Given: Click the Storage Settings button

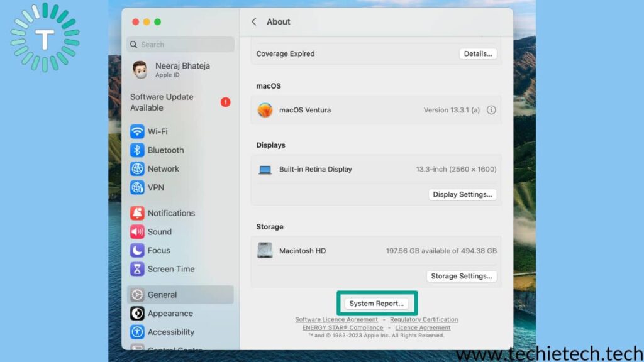Looking at the screenshot, I should 462,276.
